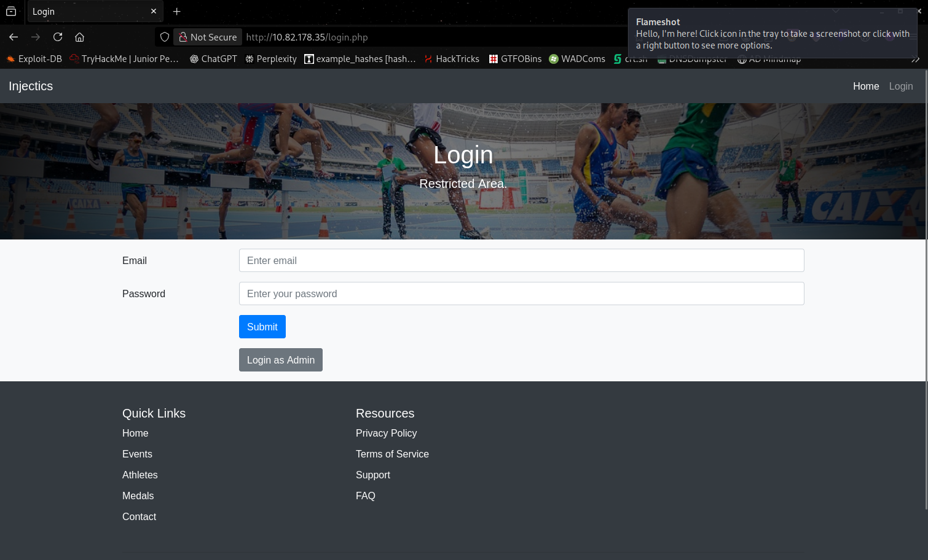
Task: Reload the current login page
Action: (58, 37)
